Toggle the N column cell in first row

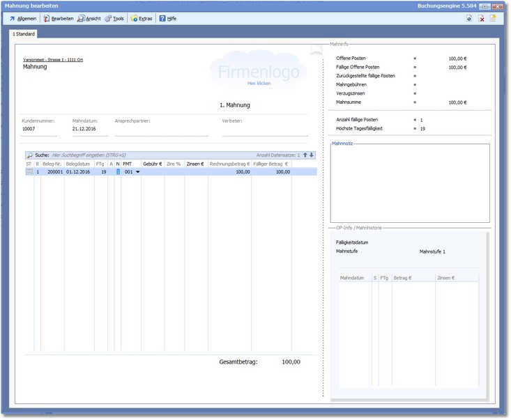[x=118, y=171]
